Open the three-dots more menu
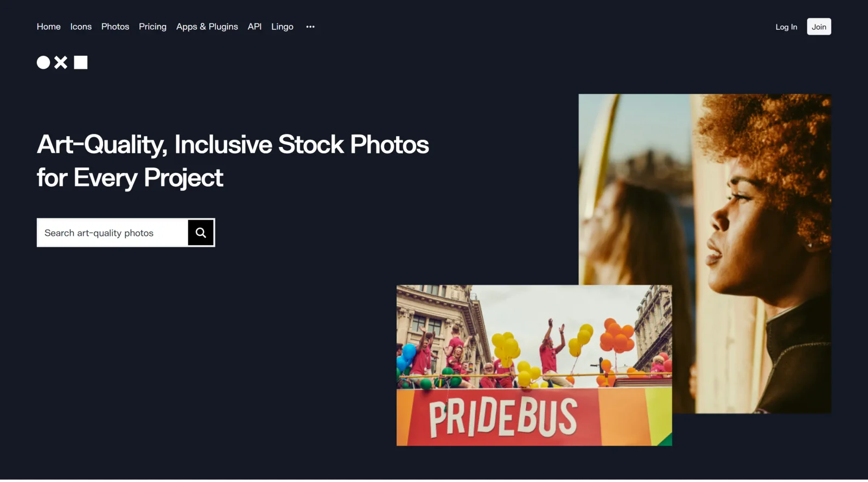The image size is (868, 482). [x=310, y=27]
